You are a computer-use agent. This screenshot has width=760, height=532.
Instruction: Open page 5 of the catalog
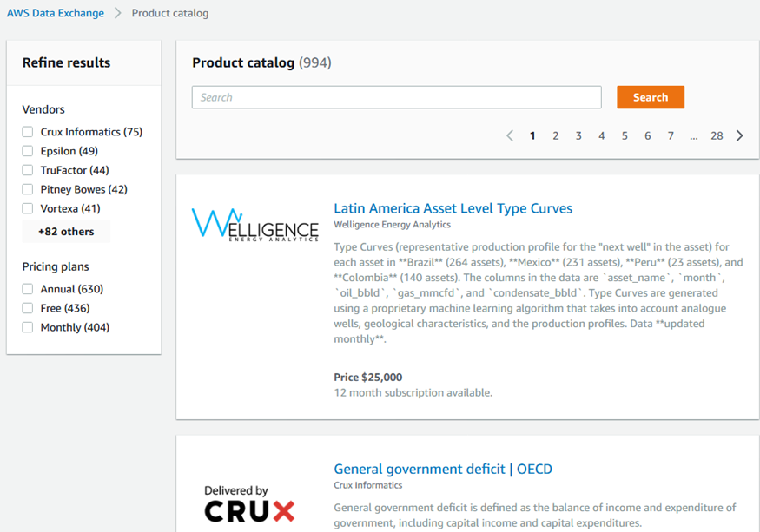coord(625,135)
